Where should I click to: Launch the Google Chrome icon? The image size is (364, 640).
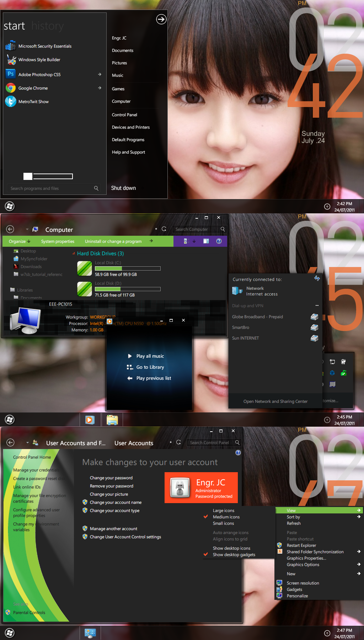(x=11, y=88)
